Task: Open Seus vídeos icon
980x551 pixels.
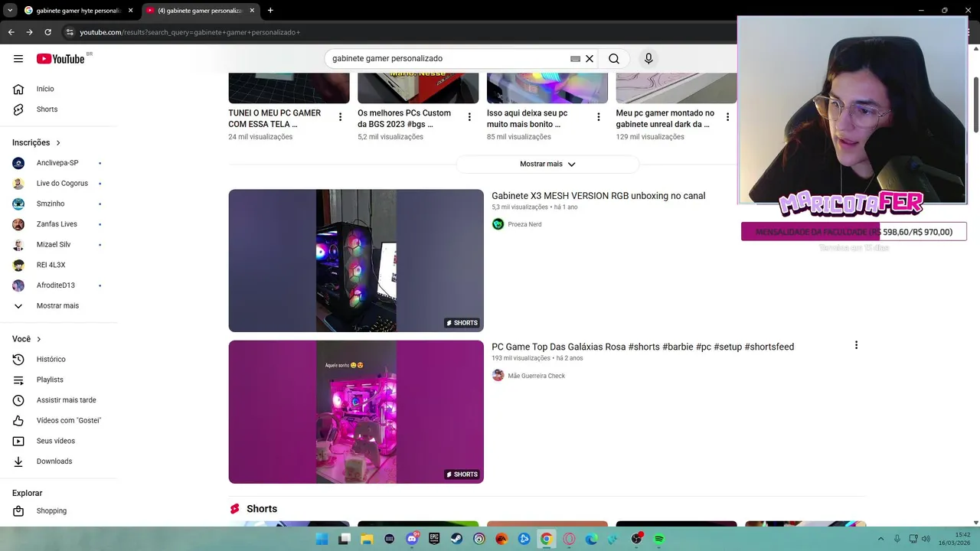Action: (x=18, y=441)
